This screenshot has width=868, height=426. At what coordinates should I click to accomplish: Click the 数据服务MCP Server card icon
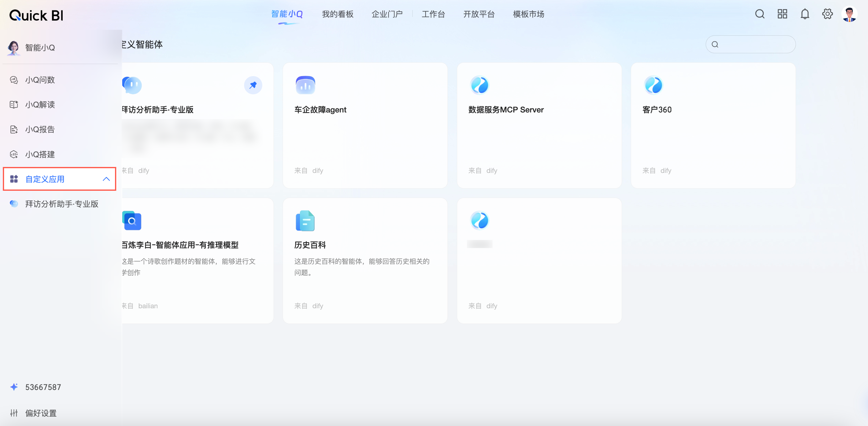click(479, 85)
